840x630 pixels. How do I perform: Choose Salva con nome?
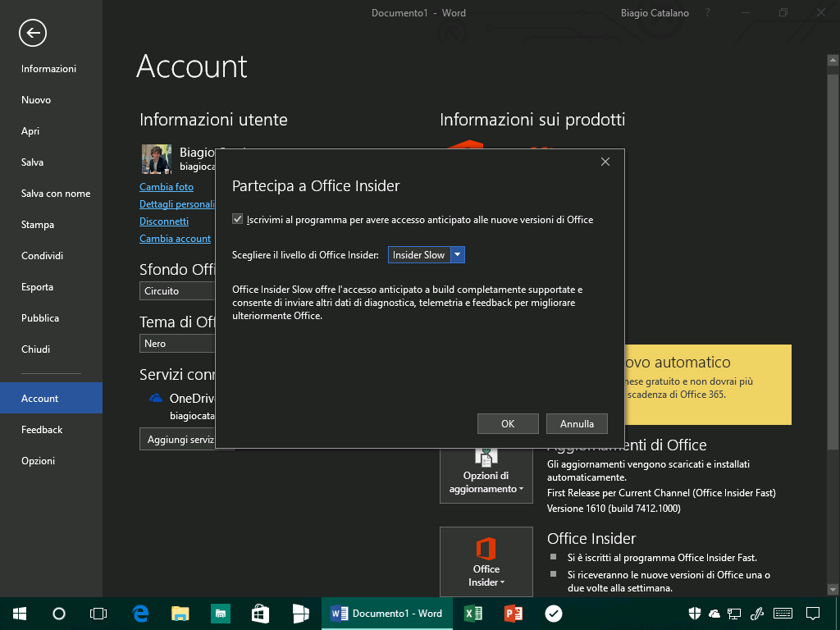tap(56, 194)
